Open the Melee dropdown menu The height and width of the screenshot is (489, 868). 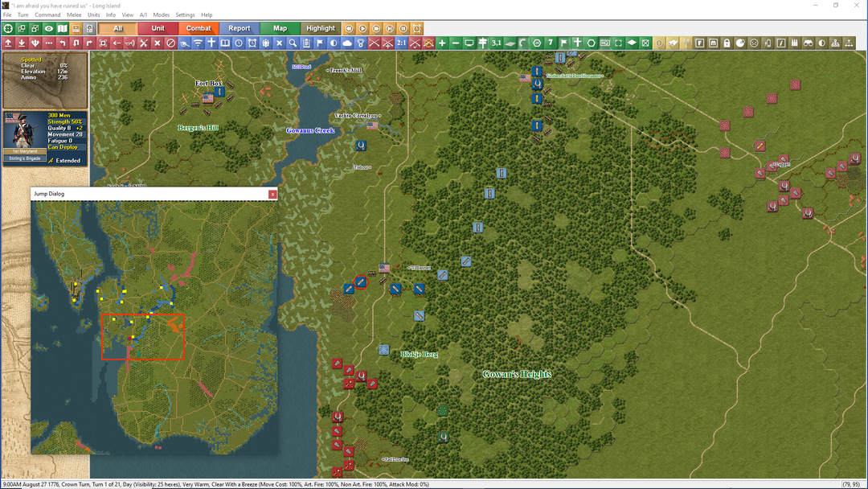[x=74, y=15]
